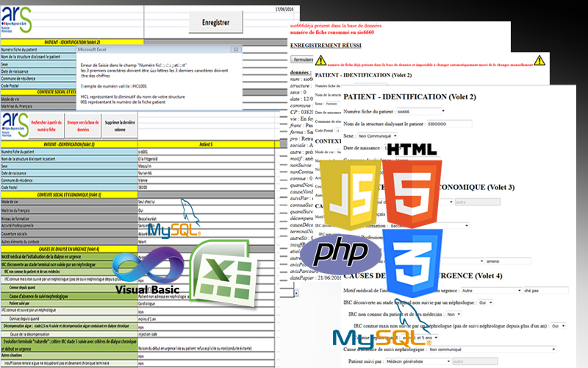Viewport: 588px width, 368px height.
Task: Click the red text numéro de fiche renommé en sio6660
Action: (x=331, y=32)
